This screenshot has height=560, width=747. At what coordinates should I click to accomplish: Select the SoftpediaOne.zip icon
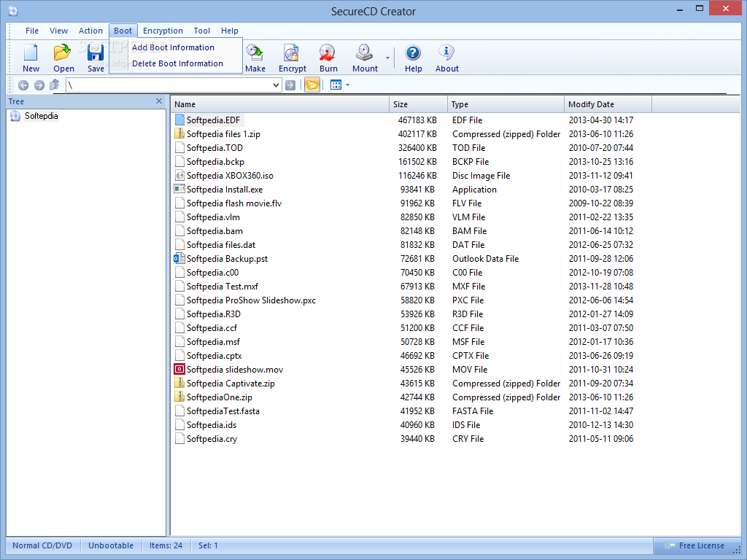point(179,397)
